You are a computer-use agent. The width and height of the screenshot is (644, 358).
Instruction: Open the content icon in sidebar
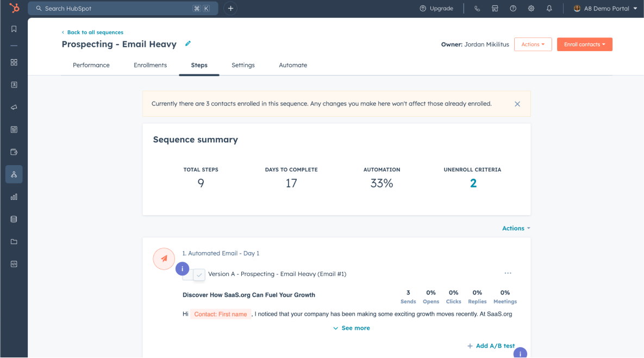[x=14, y=130]
